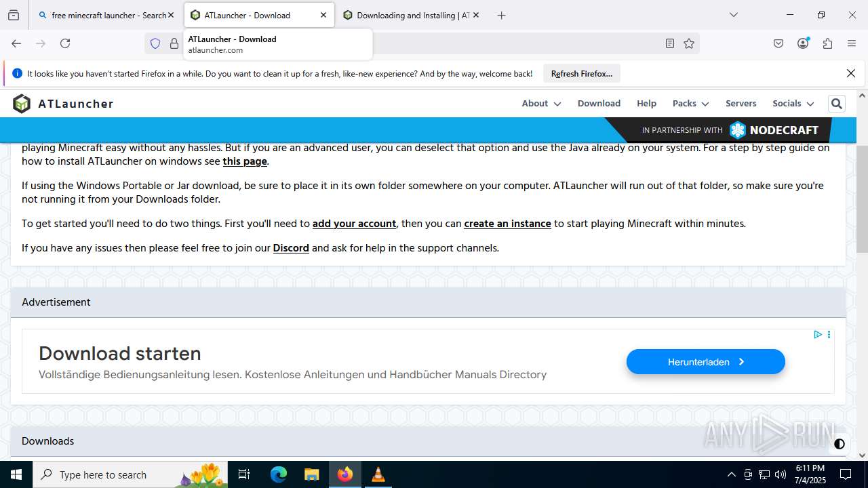
Task: Open VLC media player from taskbar
Action: tap(378, 474)
